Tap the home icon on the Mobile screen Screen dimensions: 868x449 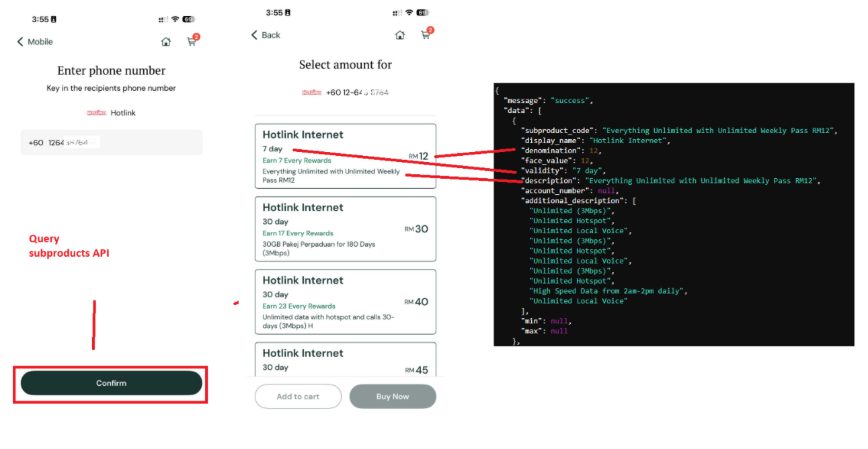click(166, 41)
